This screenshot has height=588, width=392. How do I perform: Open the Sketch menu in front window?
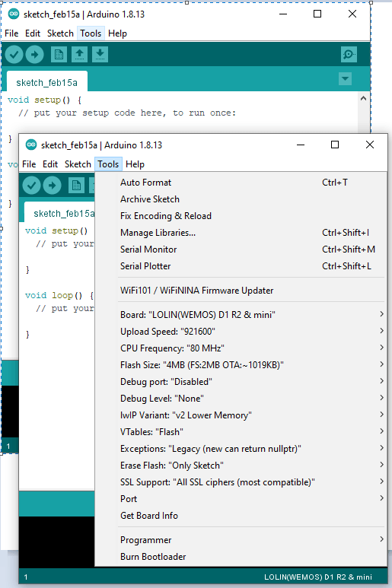click(x=78, y=164)
